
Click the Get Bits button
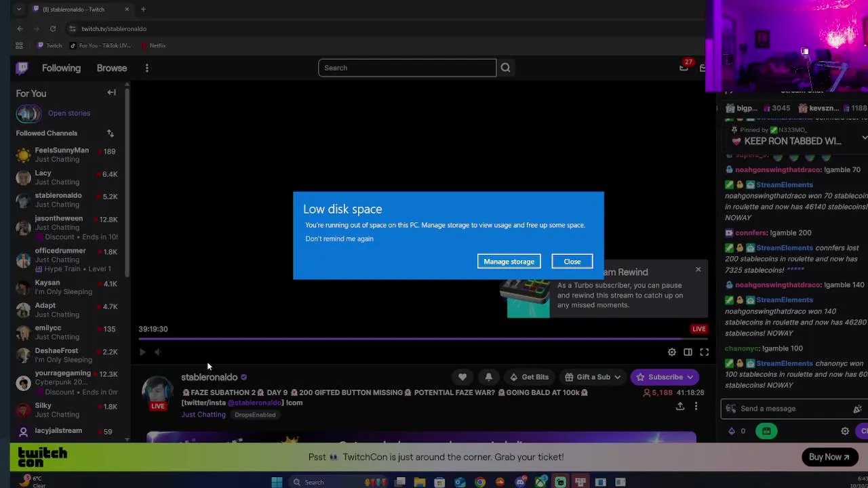point(528,377)
